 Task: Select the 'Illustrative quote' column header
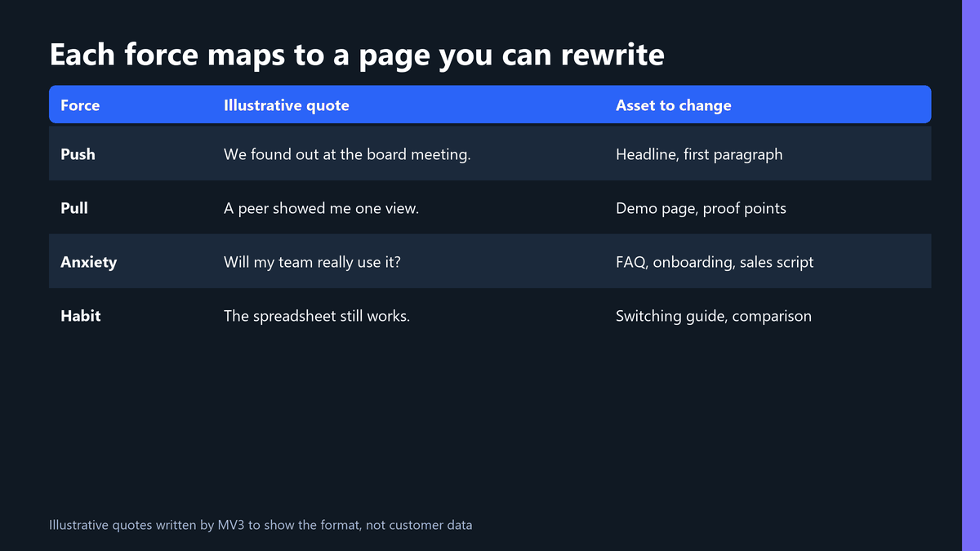(287, 105)
